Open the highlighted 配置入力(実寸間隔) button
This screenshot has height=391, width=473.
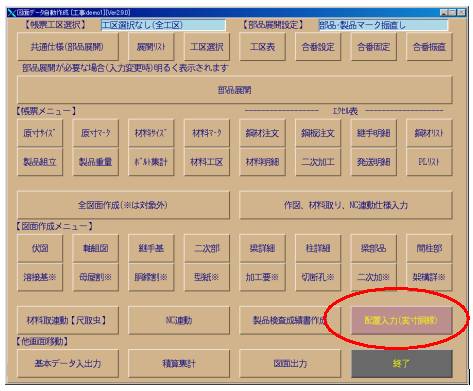pyautogui.click(x=402, y=321)
